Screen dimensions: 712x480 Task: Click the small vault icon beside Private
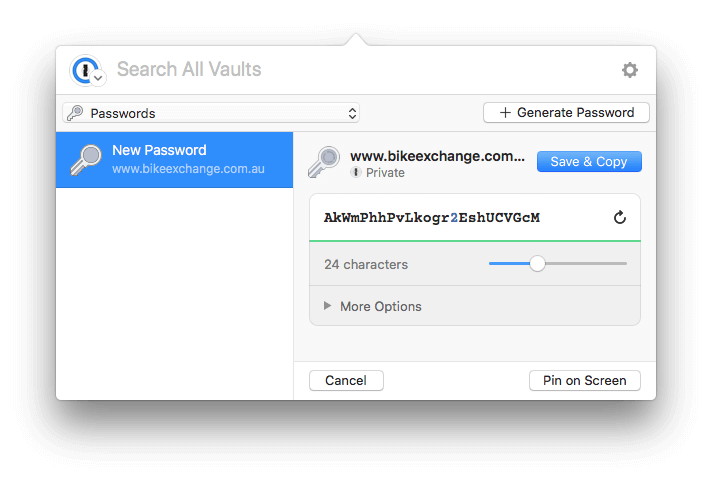point(356,172)
